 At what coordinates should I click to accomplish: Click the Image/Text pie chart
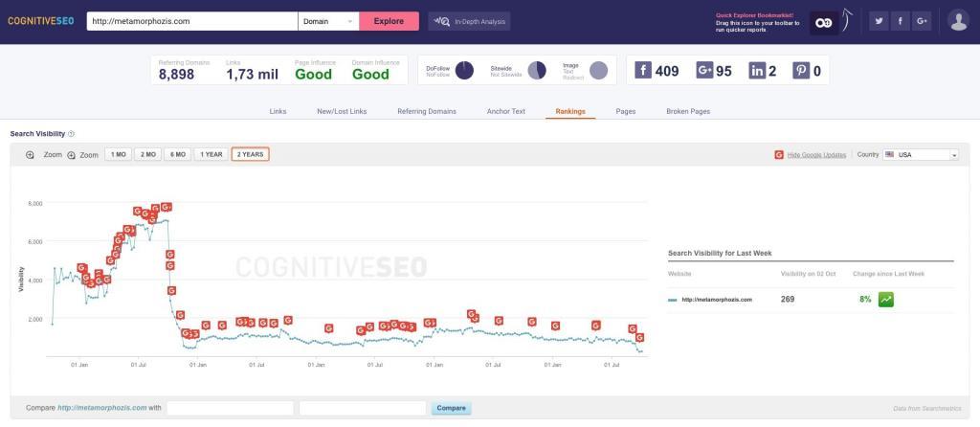(x=599, y=70)
